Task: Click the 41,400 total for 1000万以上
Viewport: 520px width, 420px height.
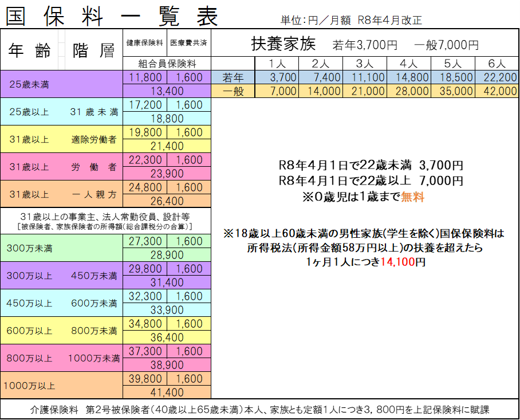Action: (167, 392)
